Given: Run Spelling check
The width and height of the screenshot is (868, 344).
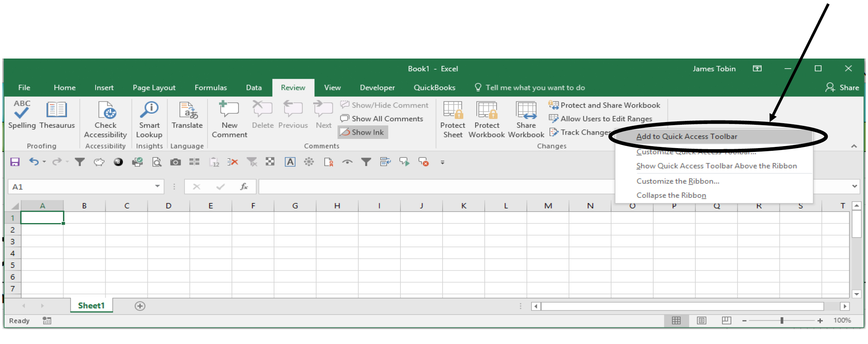Looking at the screenshot, I should click(22, 115).
